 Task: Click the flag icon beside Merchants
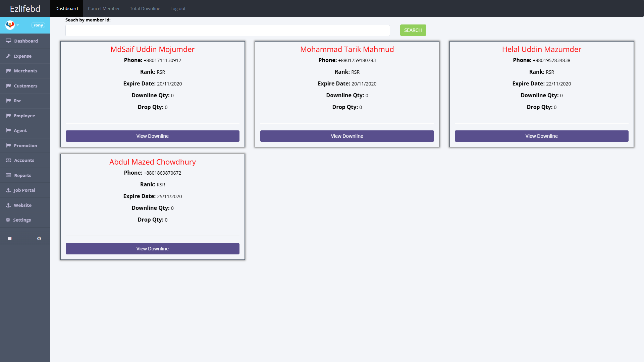click(x=8, y=71)
